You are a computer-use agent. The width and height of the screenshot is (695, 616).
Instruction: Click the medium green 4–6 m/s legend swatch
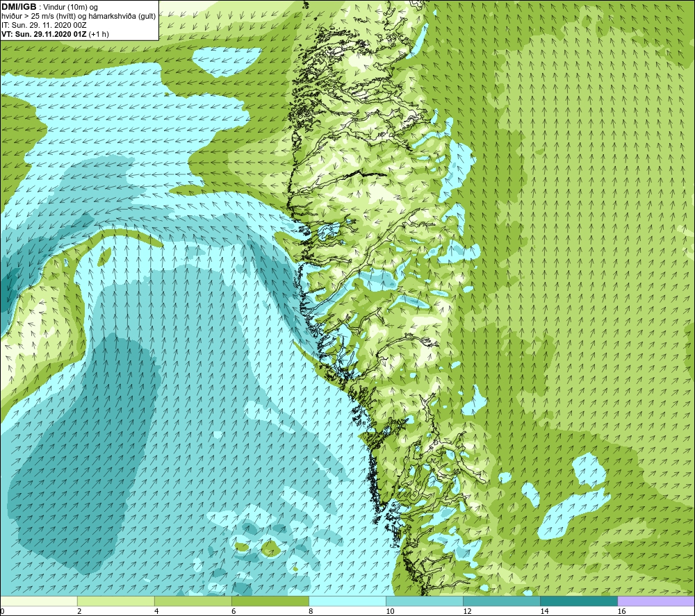coord(193,601)
